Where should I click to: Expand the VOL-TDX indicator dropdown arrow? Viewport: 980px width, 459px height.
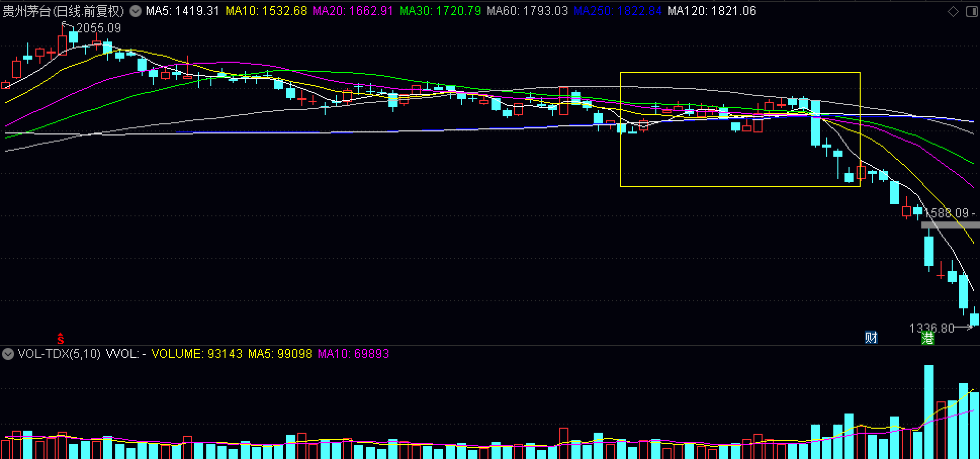(x=8, y=353)
